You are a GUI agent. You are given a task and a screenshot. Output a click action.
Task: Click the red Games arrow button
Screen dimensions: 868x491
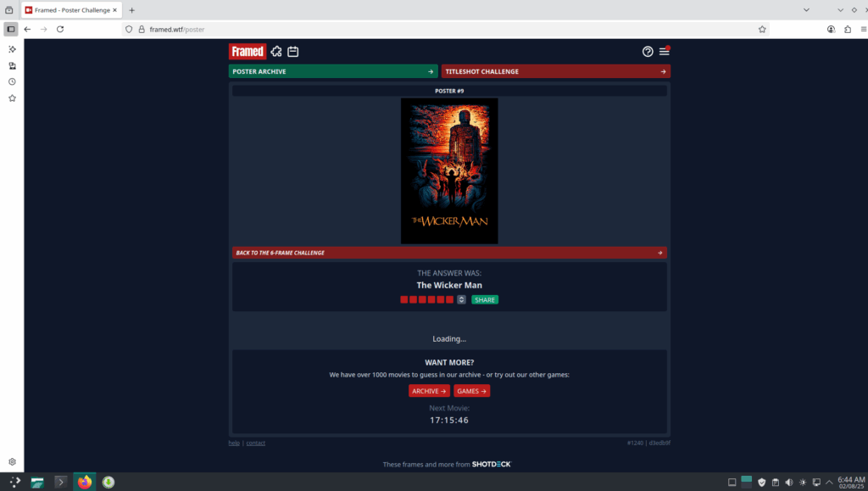coord(471,391)
